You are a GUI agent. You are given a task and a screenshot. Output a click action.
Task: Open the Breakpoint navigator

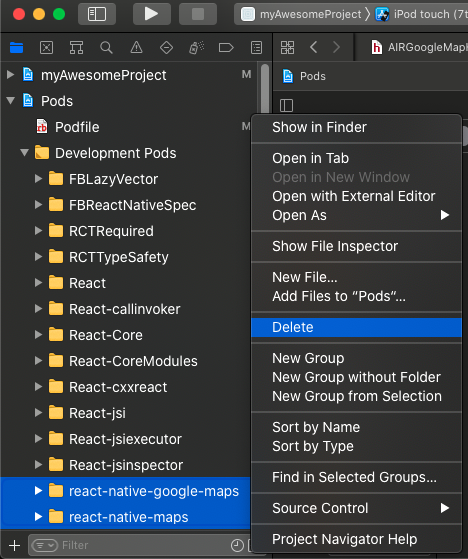(226, 47)
